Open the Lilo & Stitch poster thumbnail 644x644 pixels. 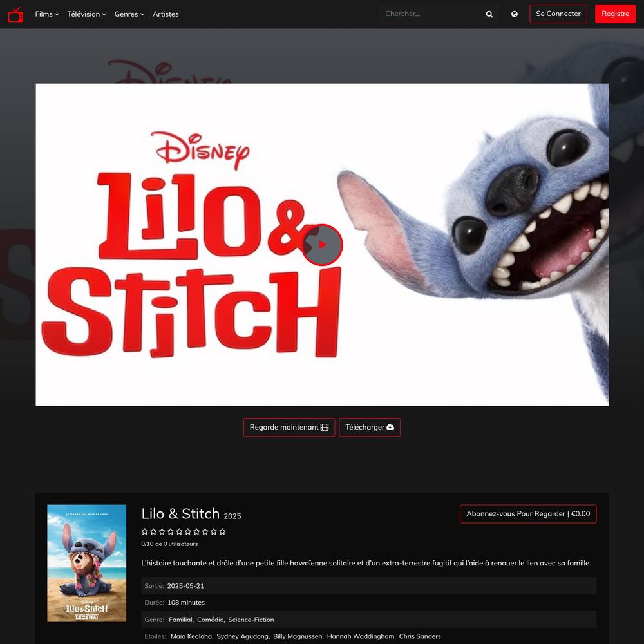pos(87,563)
